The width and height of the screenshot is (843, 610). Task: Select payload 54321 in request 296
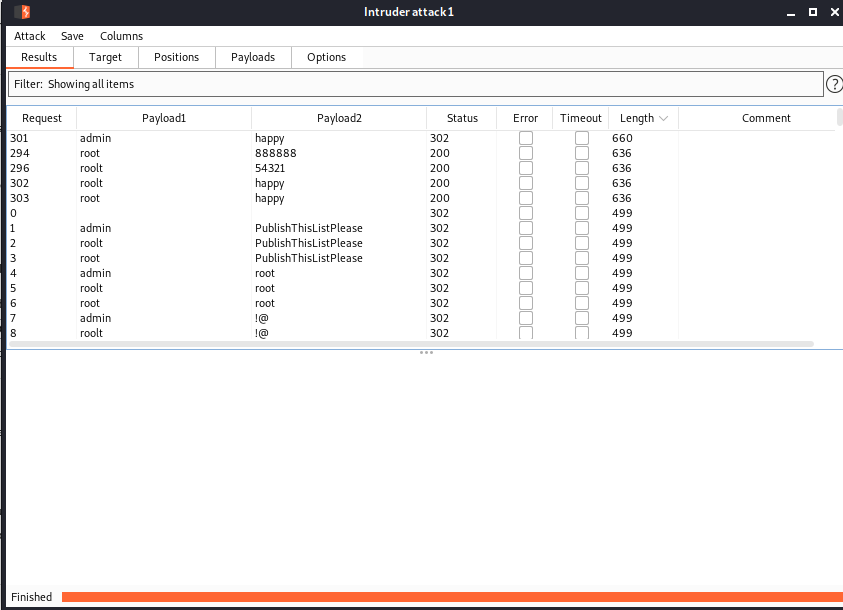point(270,168)
